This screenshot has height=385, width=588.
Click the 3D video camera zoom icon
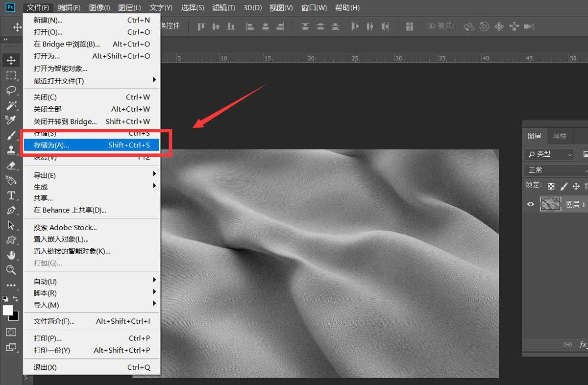(x=529, y=26)
